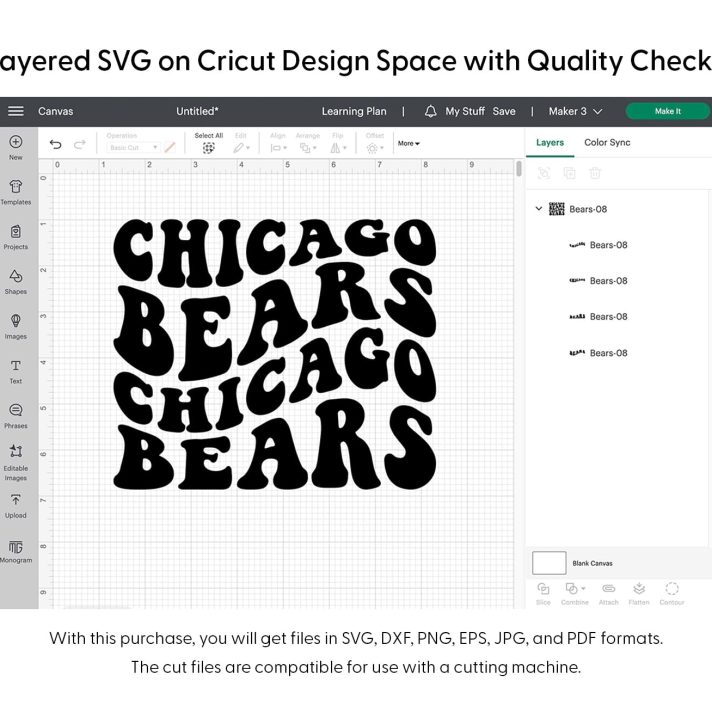Open the hamburger menu beside Canvas
This screenshot has width=712, height=712.
(16, 111)
